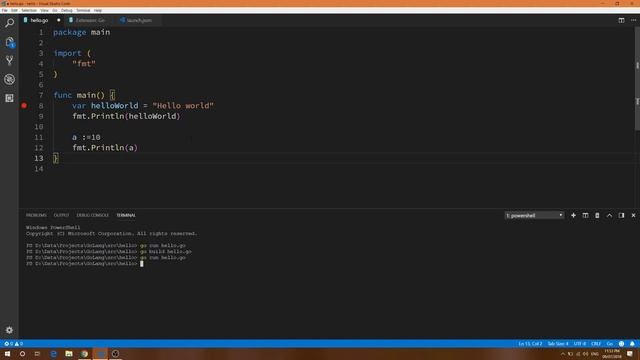This screenshot has width=640, height=360.
Task: Click 'package main' on line 1
Action: coord(82,32)
